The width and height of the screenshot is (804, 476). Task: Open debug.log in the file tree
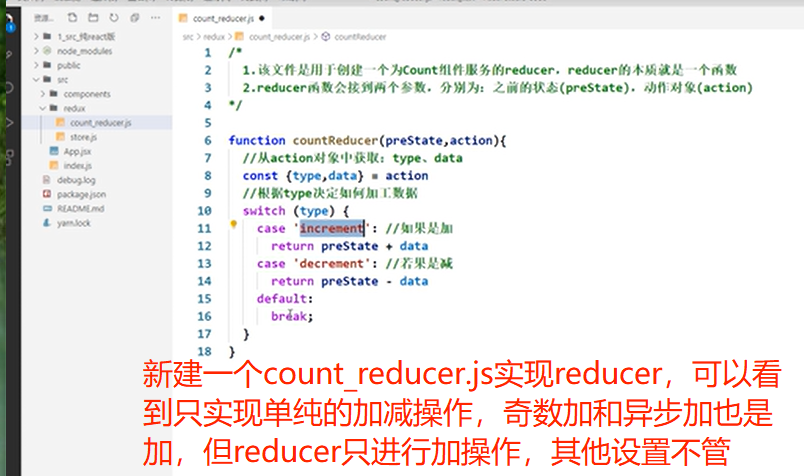[76, 180]
